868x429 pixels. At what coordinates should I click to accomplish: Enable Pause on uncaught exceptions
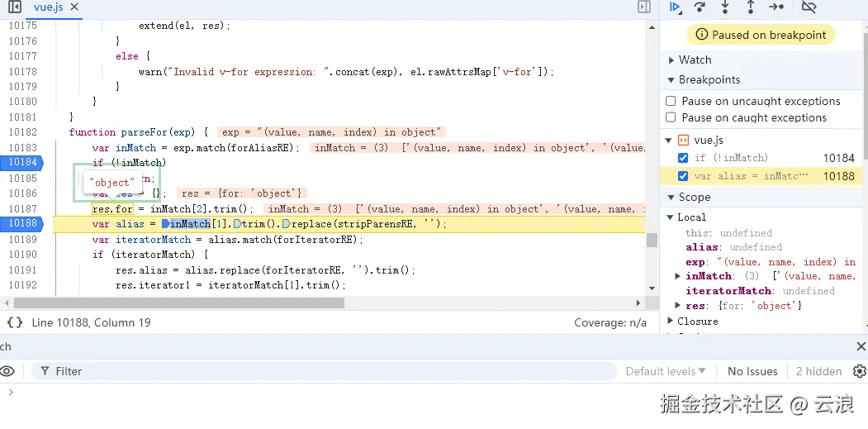pyautogui.click(x=671, y=101)
